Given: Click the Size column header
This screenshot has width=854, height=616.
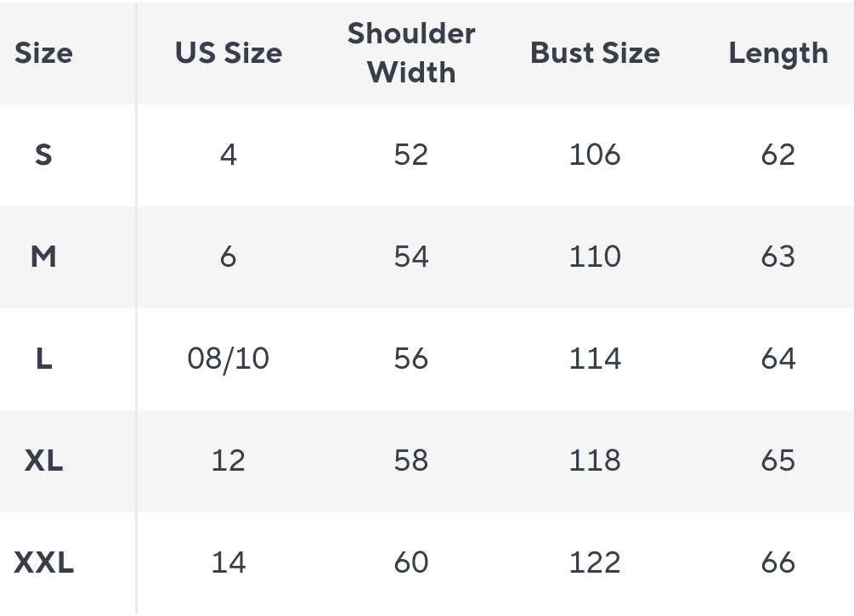Looking at the screenshot, I should click(x=43, y=54).
